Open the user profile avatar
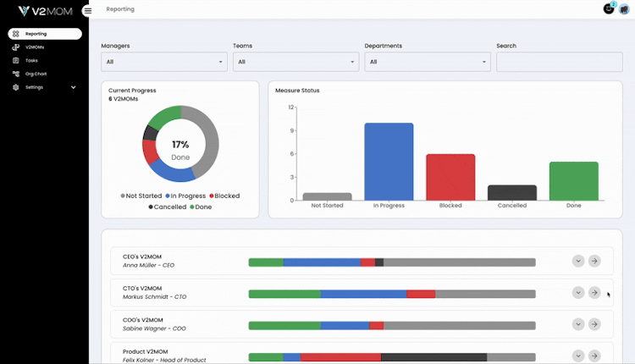The image size is (635, 364). coord(624,8)
